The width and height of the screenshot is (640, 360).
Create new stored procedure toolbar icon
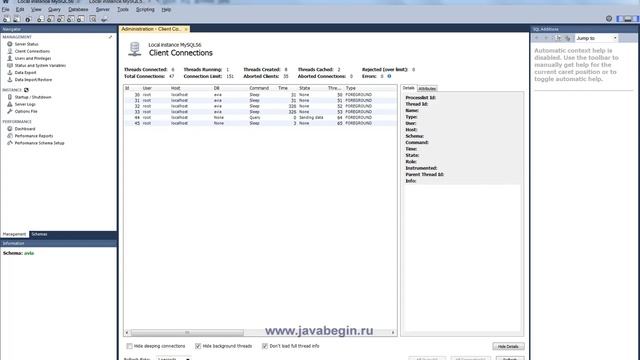71,19
